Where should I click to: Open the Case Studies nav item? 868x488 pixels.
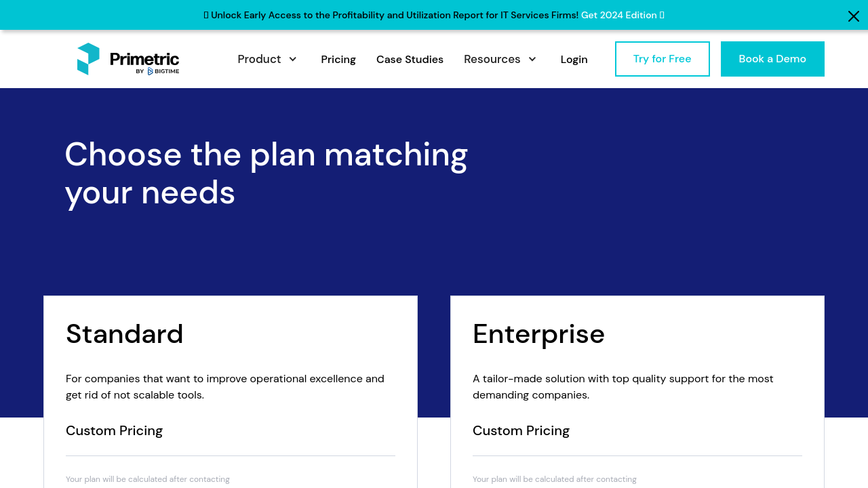(x=410, y=60)
